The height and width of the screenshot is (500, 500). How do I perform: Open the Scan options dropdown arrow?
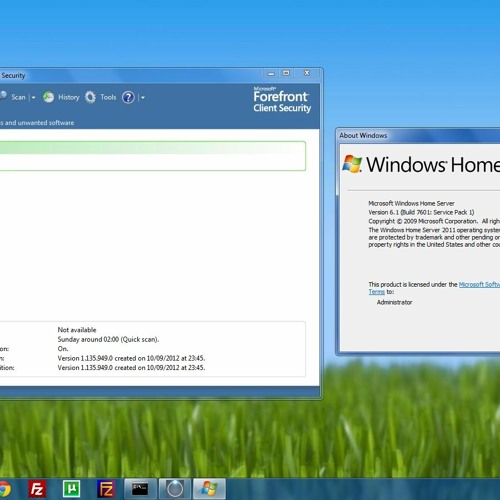point(33,98)
